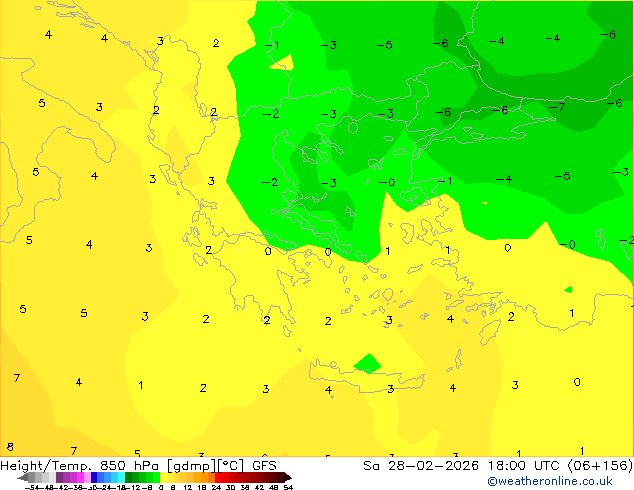634x490 pixels.
Task: Click the dark blue legend color swatch
Action: click(94, 477)
